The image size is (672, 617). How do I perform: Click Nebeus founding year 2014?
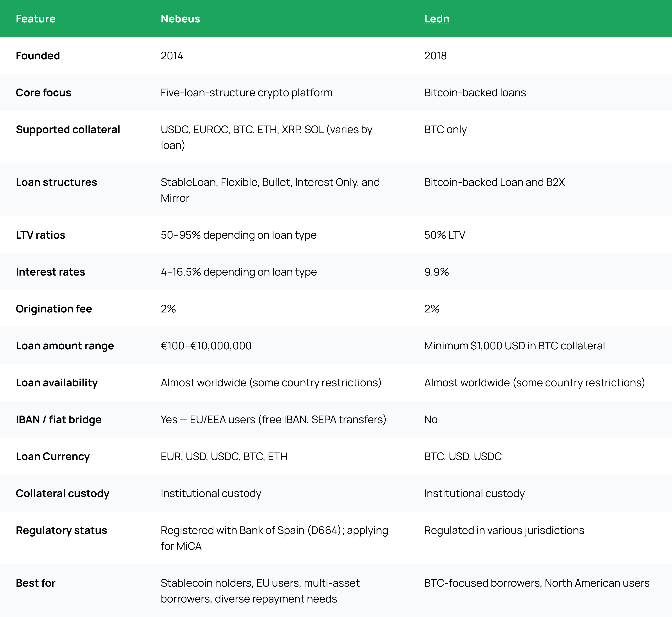point(172,56)
